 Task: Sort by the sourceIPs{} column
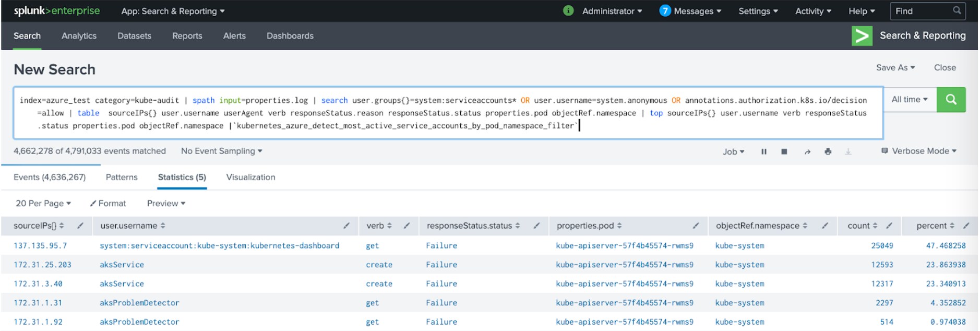[39, 226]
